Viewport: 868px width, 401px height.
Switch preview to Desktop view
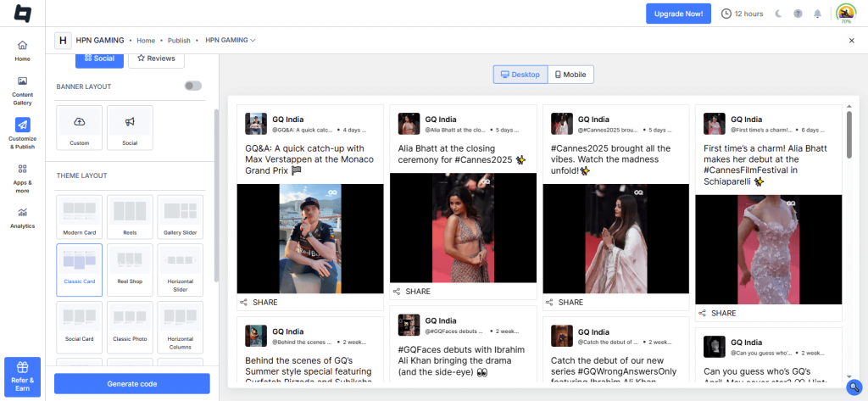point(520,75)
